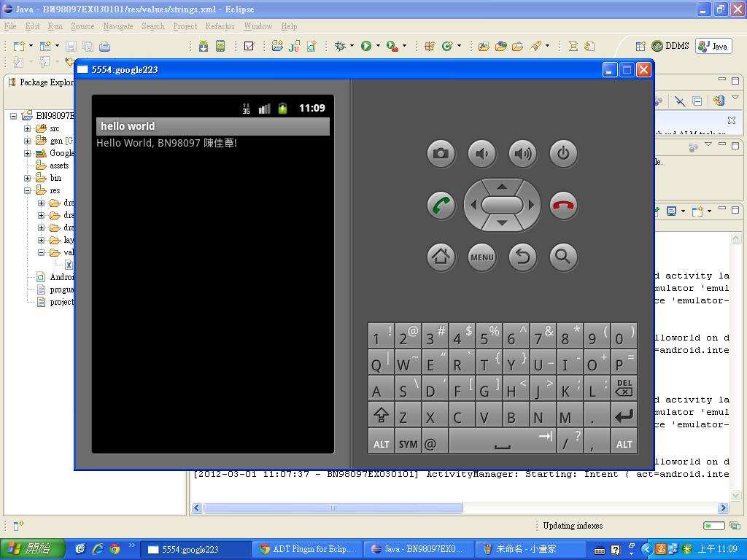
Task: Toggle the shift key on emulator keyboard
Action: coord(381,416)
